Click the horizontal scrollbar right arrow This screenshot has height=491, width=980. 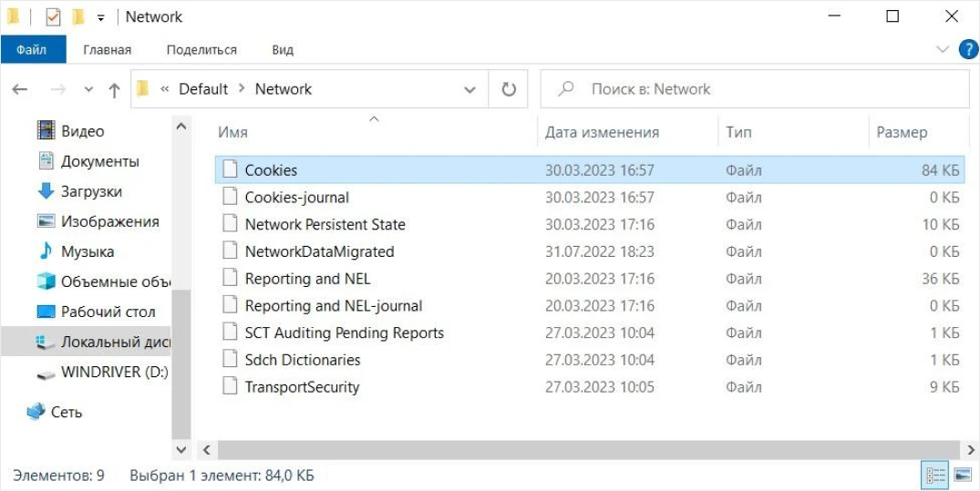coord(971,450)
